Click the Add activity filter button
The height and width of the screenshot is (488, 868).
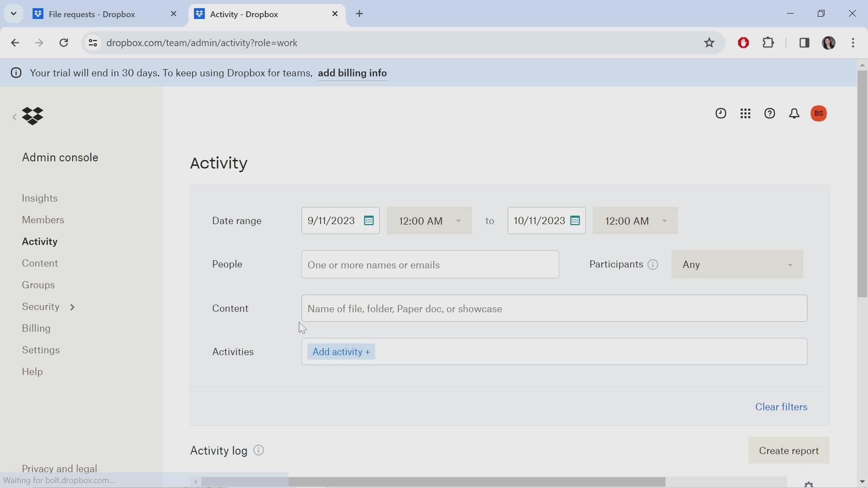pyautogui.click(x=340, y=352)
